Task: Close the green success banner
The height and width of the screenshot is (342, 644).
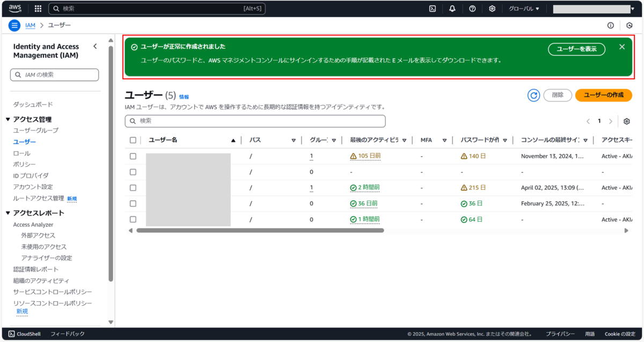Action: [x=622, y=47]
